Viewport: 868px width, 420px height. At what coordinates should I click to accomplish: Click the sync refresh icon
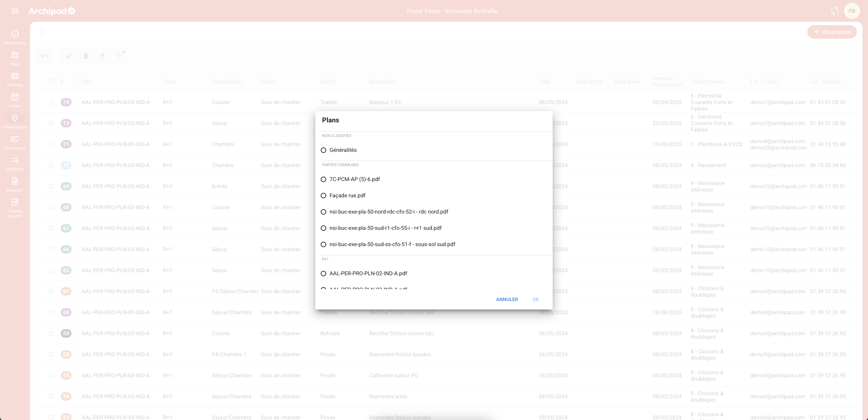pyautogui.click(x=834, y=11)
